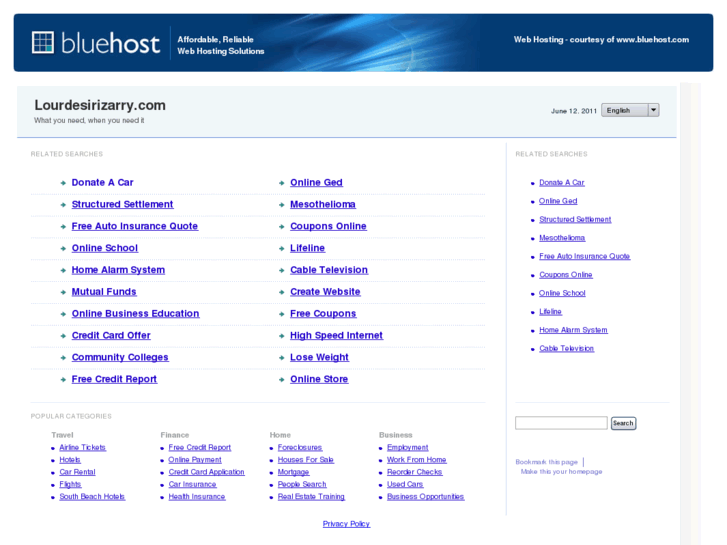Click Make this your homepage link

click(x=561, y=472)
